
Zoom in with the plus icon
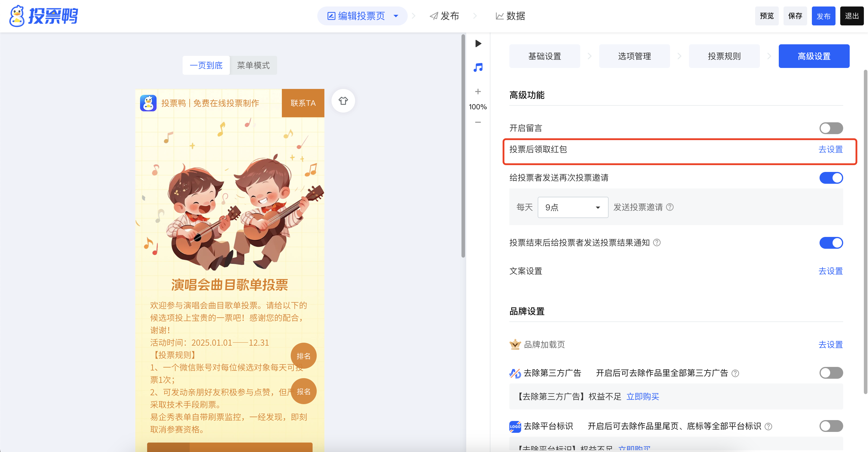click(x=478, y=92)
